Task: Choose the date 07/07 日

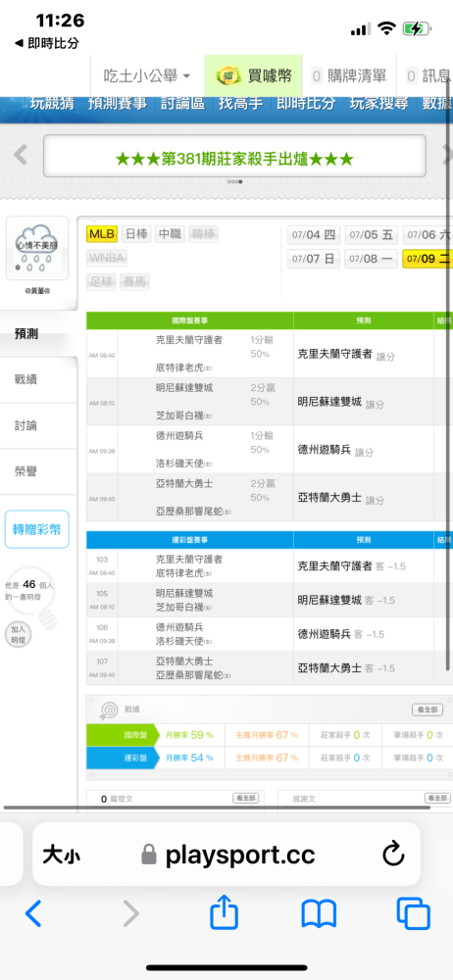Action: [314, 258]
